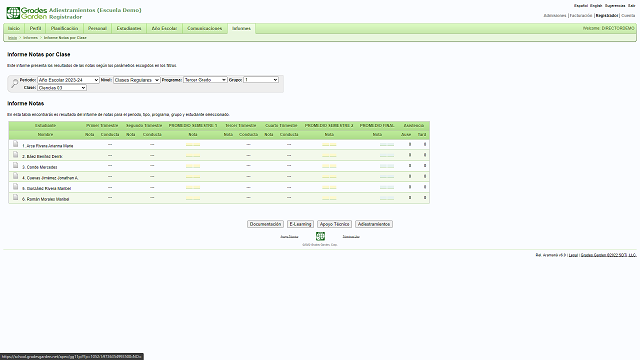Viewport: 640px width, 360px height.
Task: Open the Comunicaciones tab
Action: tap(204, 28)
